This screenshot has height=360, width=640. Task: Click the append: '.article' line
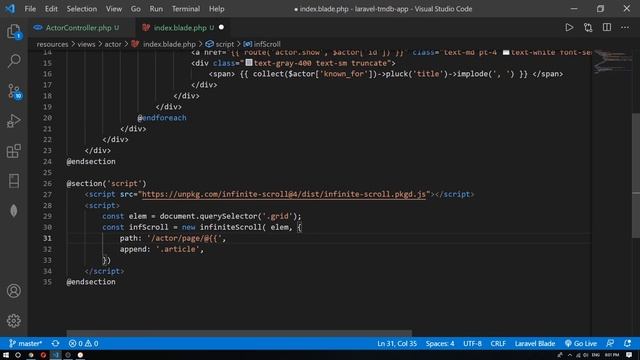click(162, 249)
